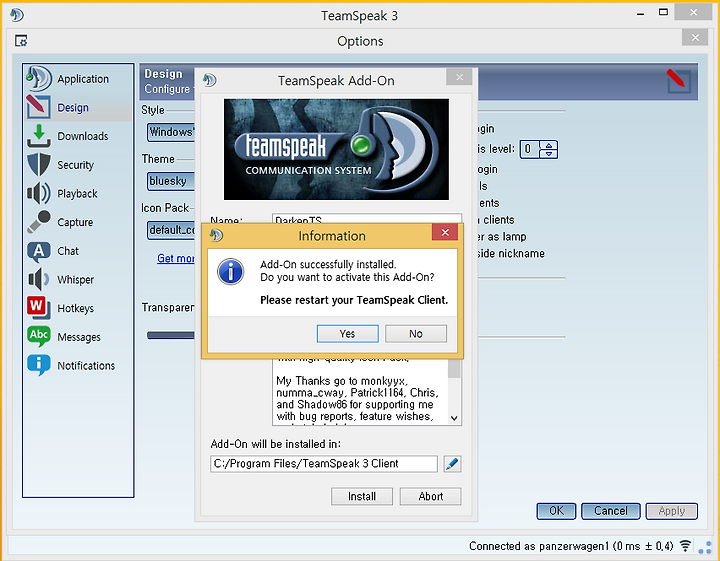Click the Downloads green arrow icon
720x561 pixels.
tap(39, 136)
